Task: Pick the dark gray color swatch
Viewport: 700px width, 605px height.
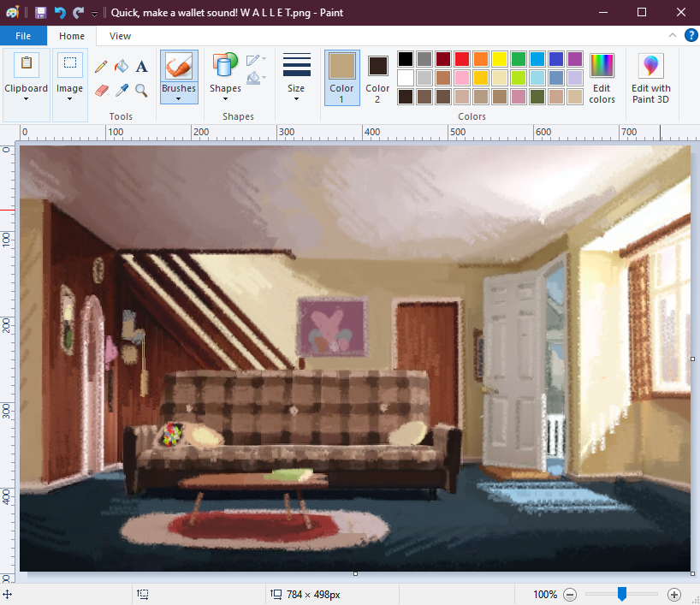Action: tap(424, 59)
